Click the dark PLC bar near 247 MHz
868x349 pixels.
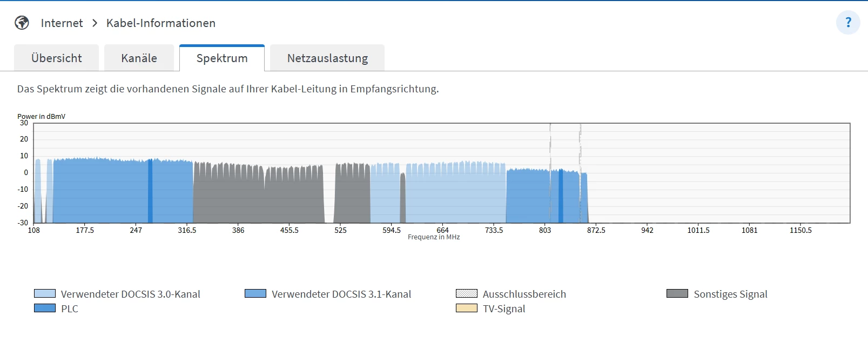coord(150,191)
